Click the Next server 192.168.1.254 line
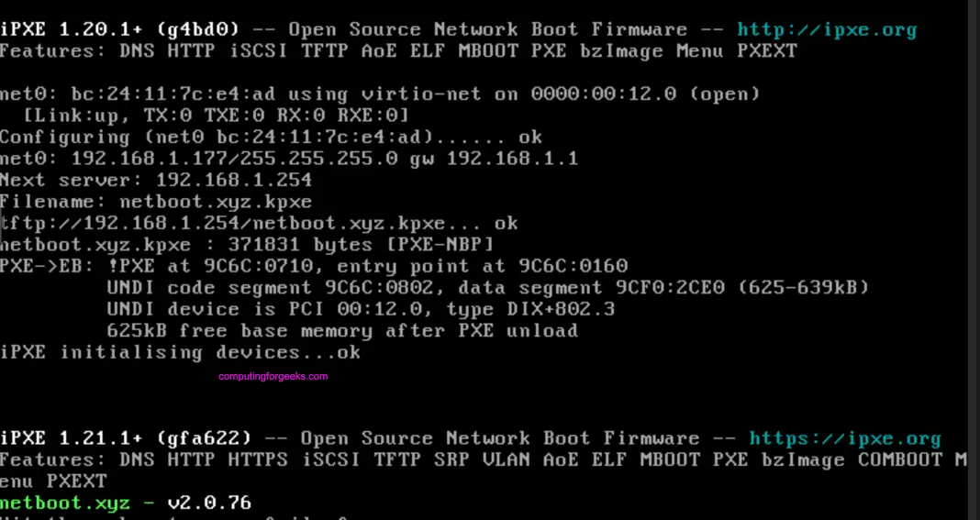The image size is (980, 520). 156,180
